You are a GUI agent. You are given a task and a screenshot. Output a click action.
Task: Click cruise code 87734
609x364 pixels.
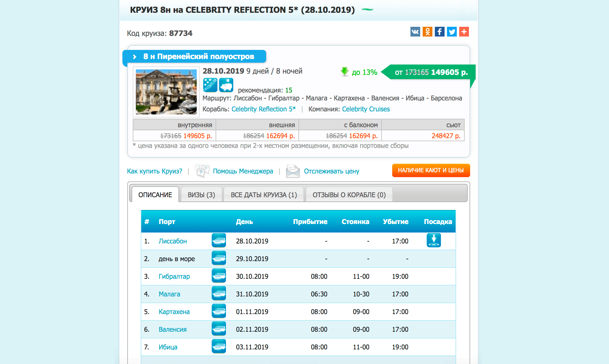pyautogui.click(x=181, y=33)
